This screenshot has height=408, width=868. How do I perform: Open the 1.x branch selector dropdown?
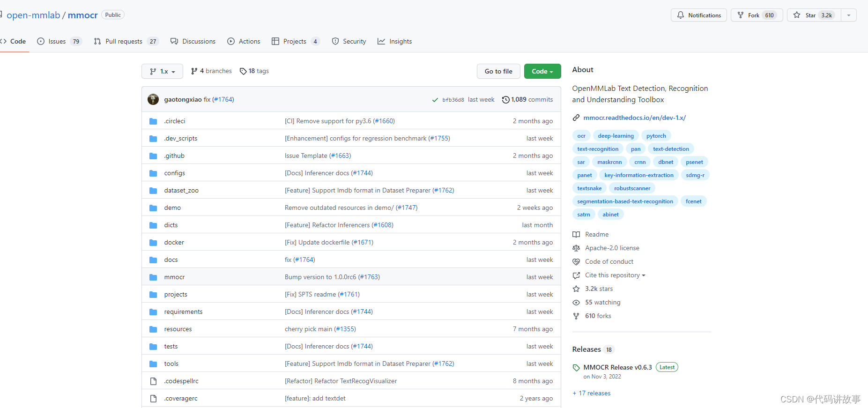click(162, 71)
